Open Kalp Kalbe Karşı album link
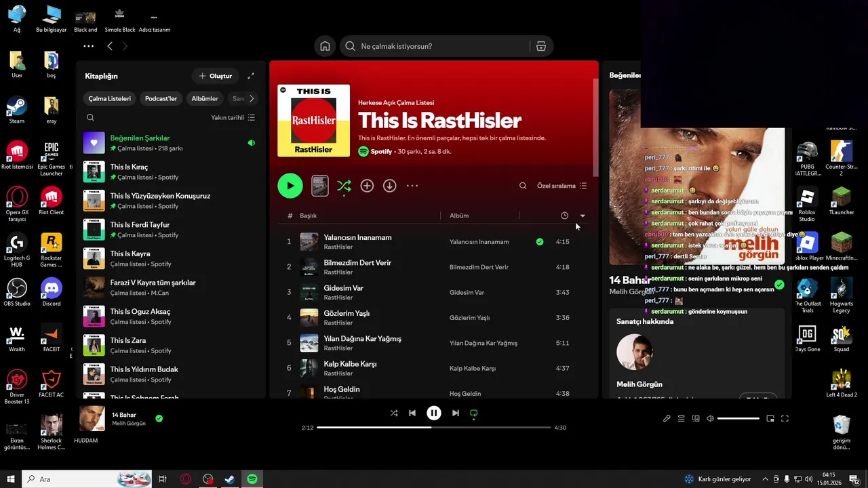Viewport: 868px width, 488px height. 473,369
